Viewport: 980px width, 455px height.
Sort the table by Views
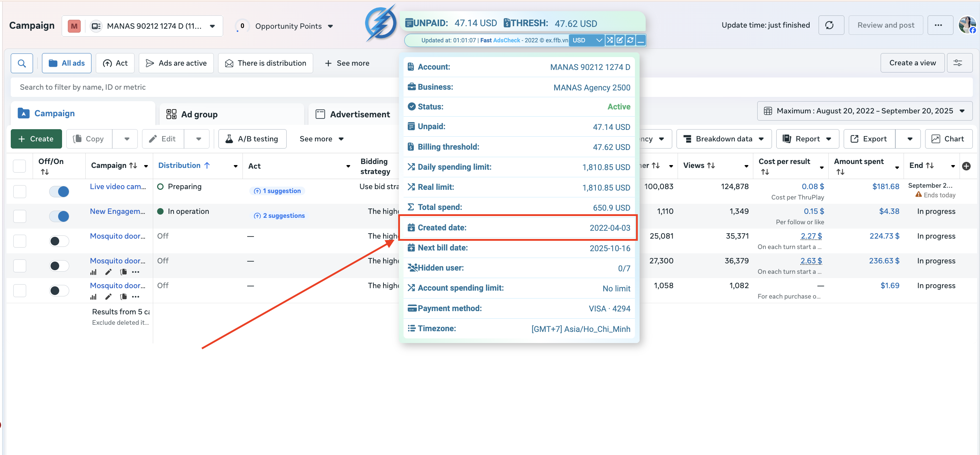(x=711, y=165)
